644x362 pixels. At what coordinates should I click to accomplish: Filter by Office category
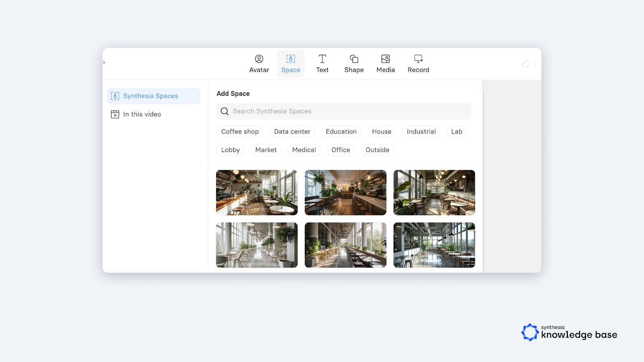341,150
